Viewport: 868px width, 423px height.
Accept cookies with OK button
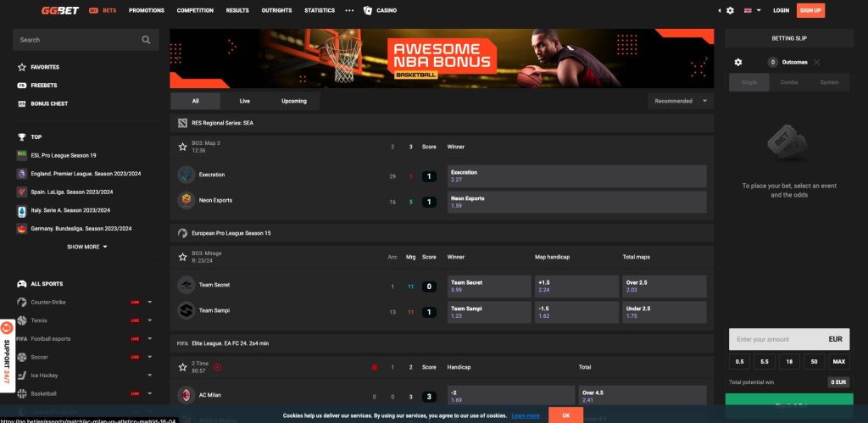pos(565,415)
